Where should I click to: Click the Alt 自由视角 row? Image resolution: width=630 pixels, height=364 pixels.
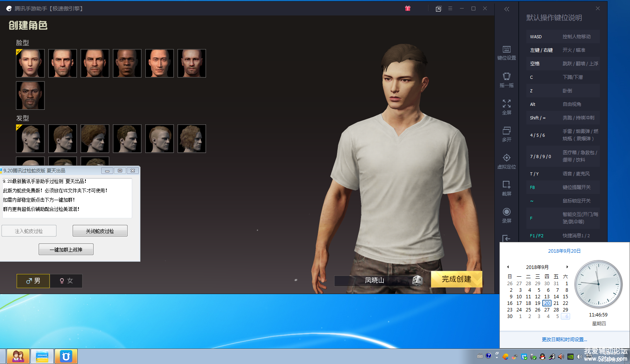click(x=563, y=104)
